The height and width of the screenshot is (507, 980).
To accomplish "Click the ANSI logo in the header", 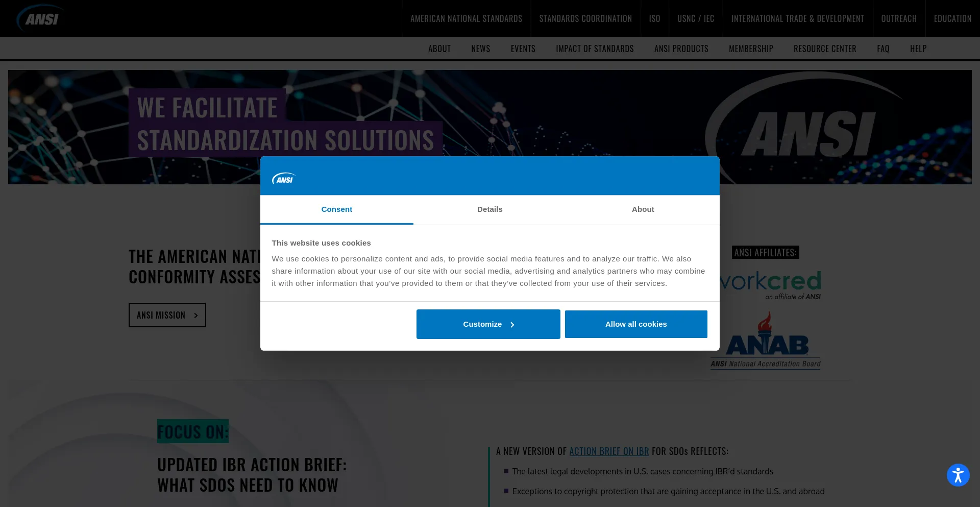I will click(x=41, y=18).
